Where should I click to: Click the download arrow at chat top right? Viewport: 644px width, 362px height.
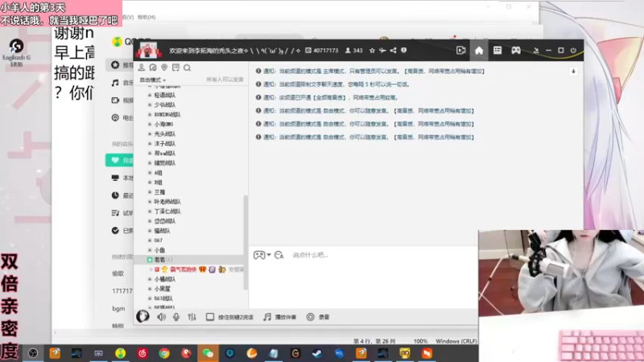[573, 72]
